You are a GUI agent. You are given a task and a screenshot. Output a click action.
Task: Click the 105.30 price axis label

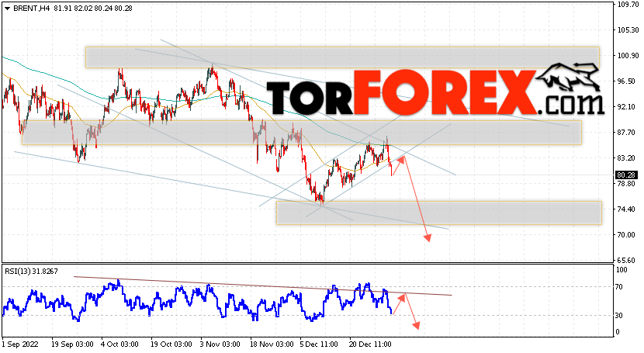[x=628, y=30]
